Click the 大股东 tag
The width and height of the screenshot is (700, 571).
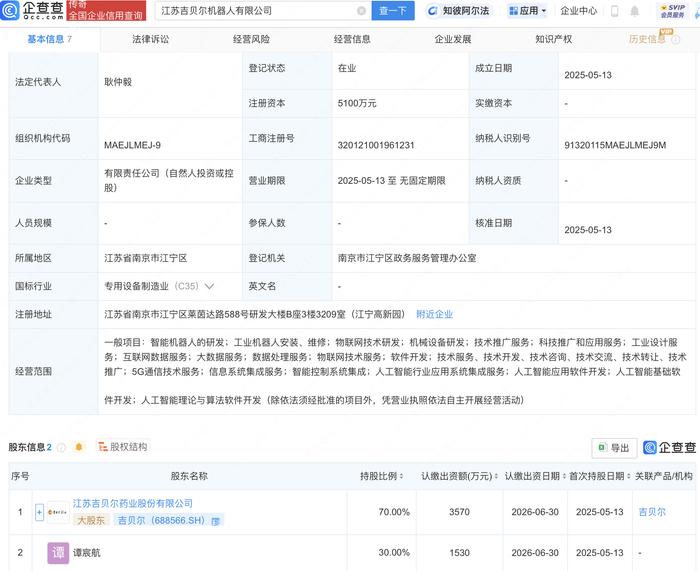tap(91, 521)
